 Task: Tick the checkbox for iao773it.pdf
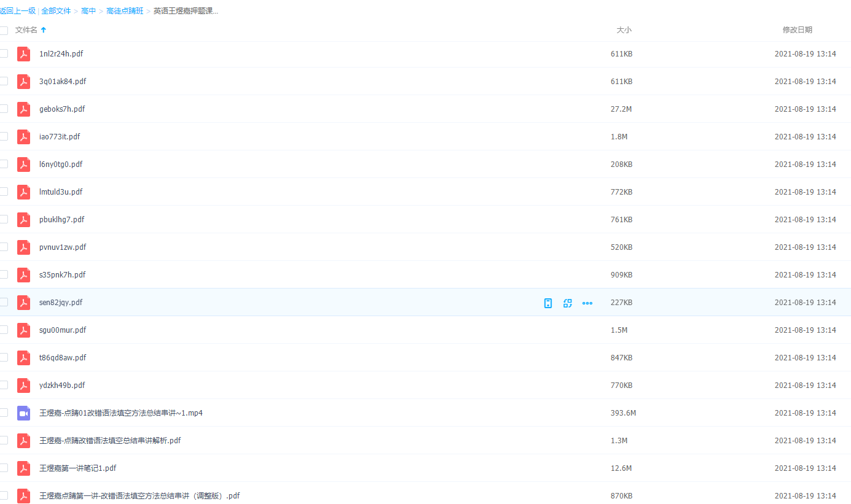click(4, 136)
